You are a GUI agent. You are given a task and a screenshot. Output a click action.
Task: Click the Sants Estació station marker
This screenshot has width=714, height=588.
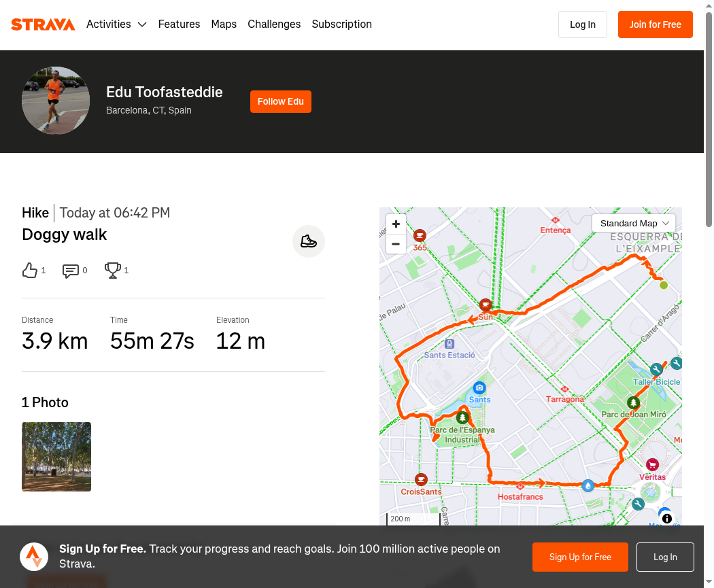449,344
